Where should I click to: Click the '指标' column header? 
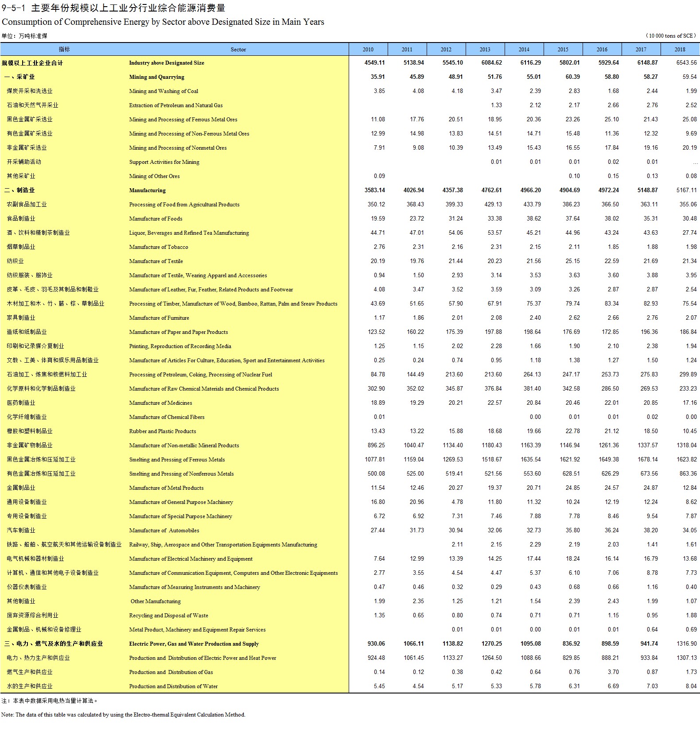coord(64,49)
